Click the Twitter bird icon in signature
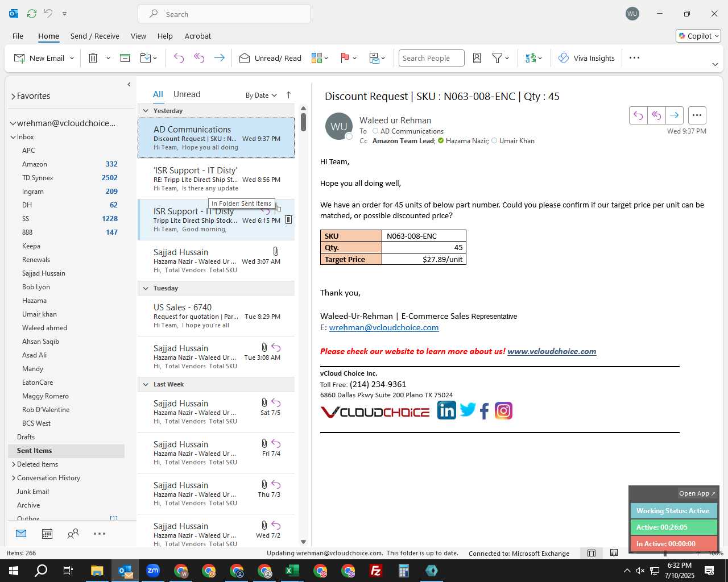This screenshot has width=728, height=582. tap(468, 410)
